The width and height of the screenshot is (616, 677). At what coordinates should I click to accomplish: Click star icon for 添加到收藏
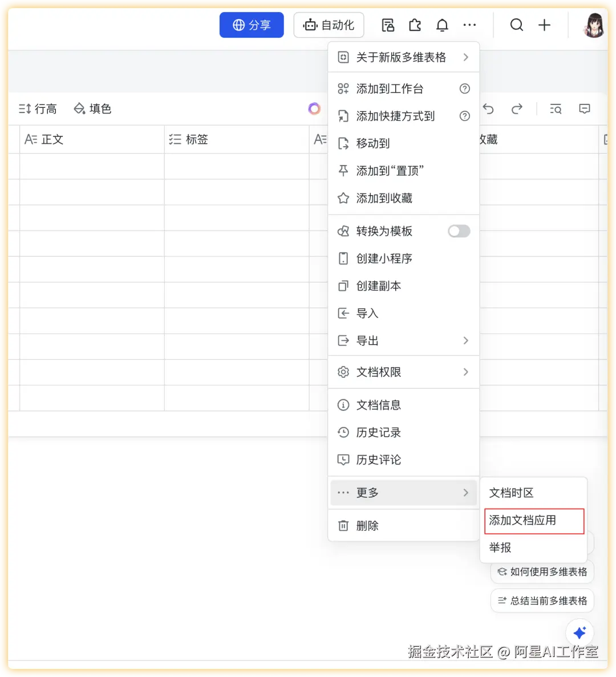point(343,198)
